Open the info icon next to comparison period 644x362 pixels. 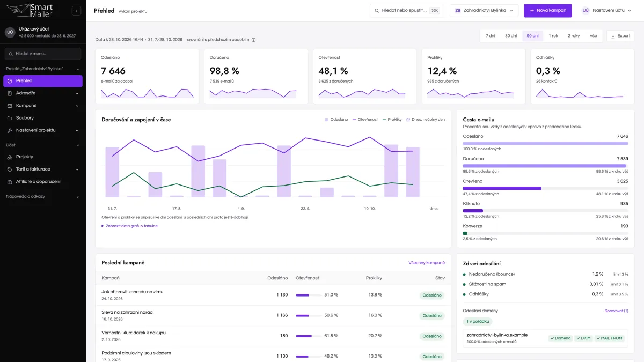tap(254, 40)
